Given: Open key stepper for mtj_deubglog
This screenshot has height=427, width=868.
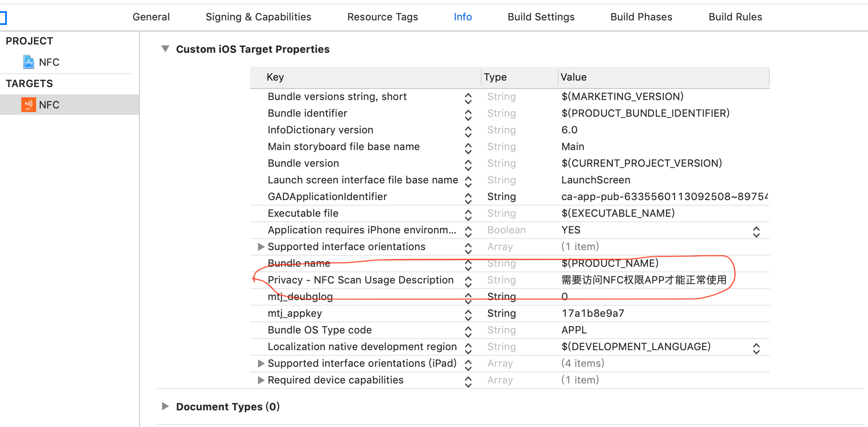Looking at the screenshot, I should (468, 298).
